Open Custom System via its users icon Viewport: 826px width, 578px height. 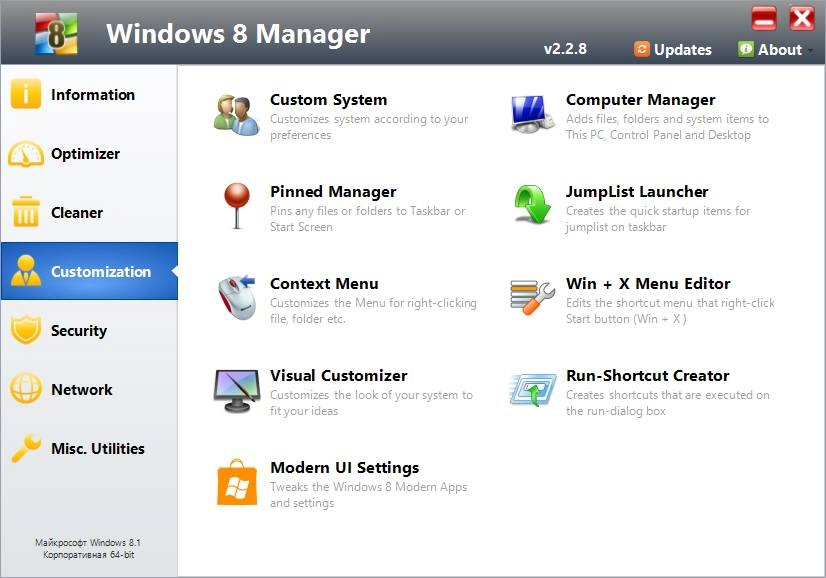pyautogui.click(x=237, y=115)
